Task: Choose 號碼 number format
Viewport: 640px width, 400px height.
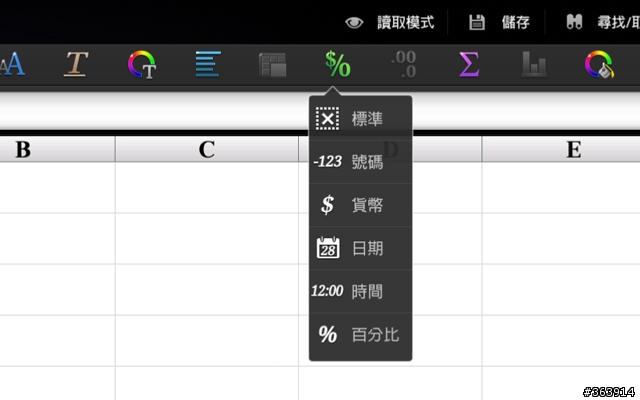Action: [360, 162]
